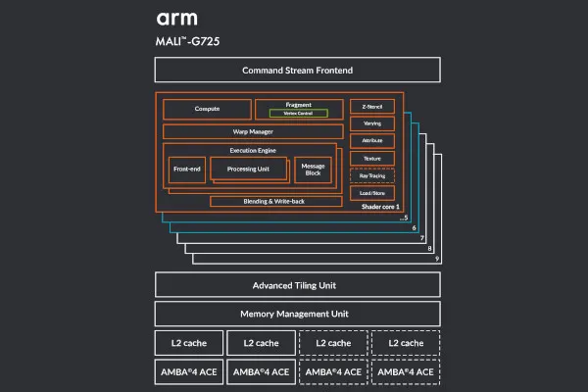This screenshot has width=588, height=392.
Task: Click the dashed Ray Tracing block
Action: point(371,175)
